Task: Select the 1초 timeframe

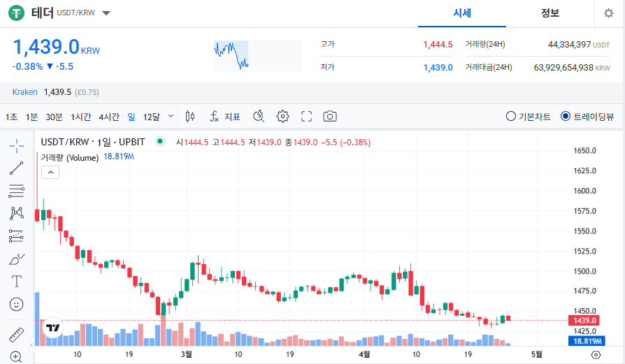Action: [x=12, y=117]
